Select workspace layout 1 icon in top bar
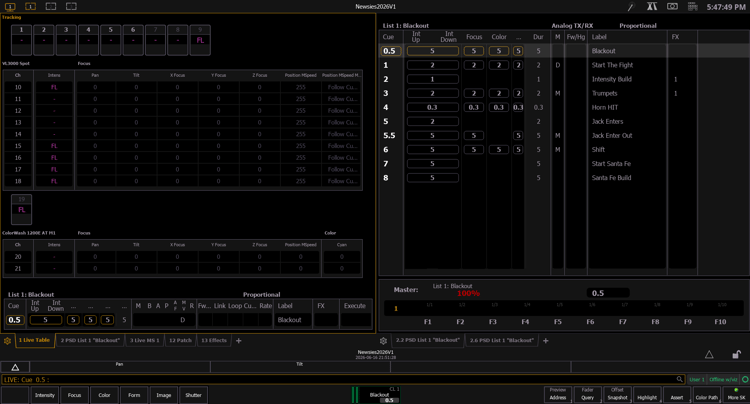 pyautogui.click(x=10, y=6)
